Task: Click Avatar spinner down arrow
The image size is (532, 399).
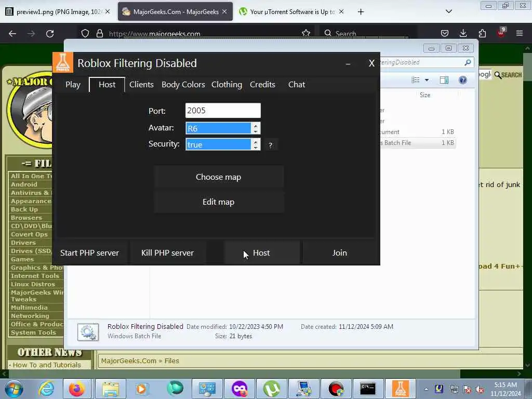Action: 256,131
